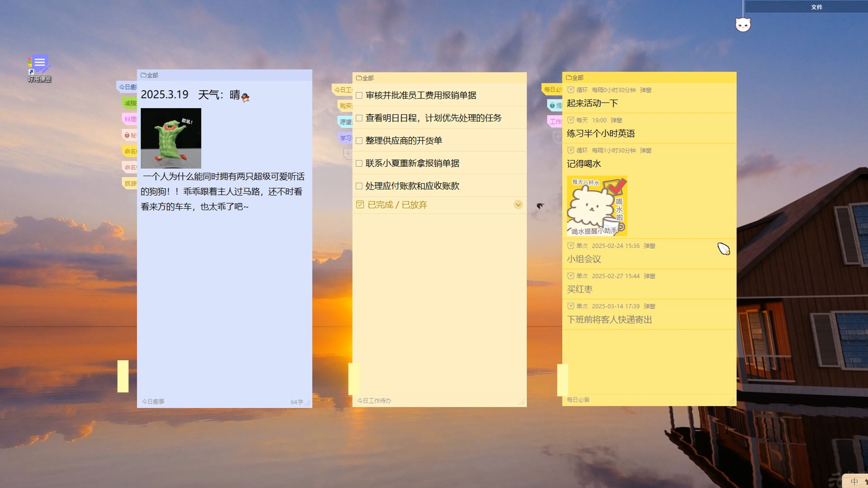Screen dimensions: 868x488
Task: Check off 审核并批准员工费用报销单据
Action: (359, 96)
